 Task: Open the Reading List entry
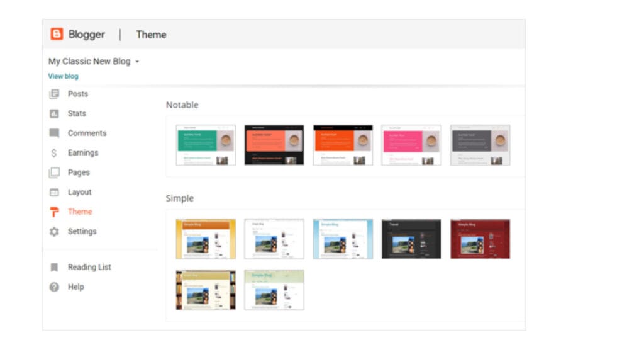click(89, 267)
